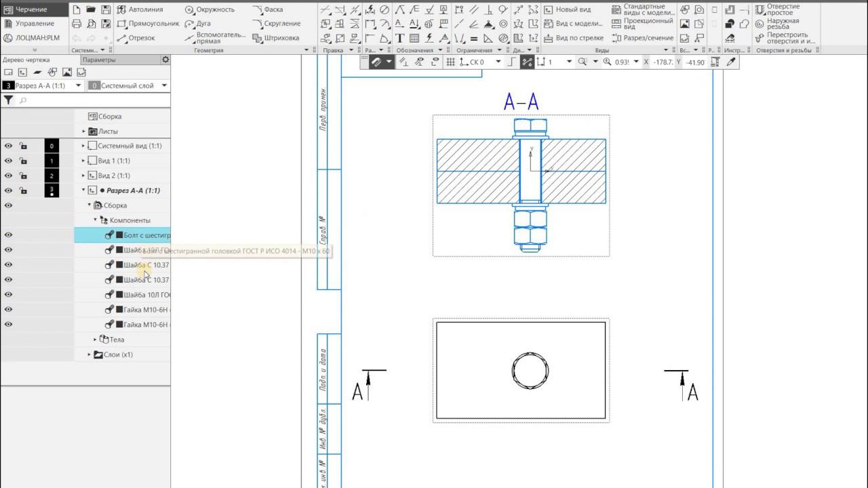Image resolution: width=868 pixels, height=488 pixels.
Task: Select the Автолиния tool
Action: pos(140,9)
